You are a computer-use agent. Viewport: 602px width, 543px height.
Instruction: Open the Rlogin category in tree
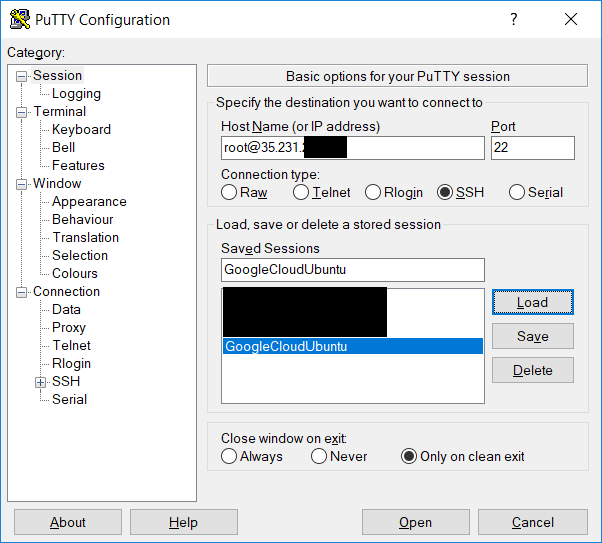[x=71, y=364]
